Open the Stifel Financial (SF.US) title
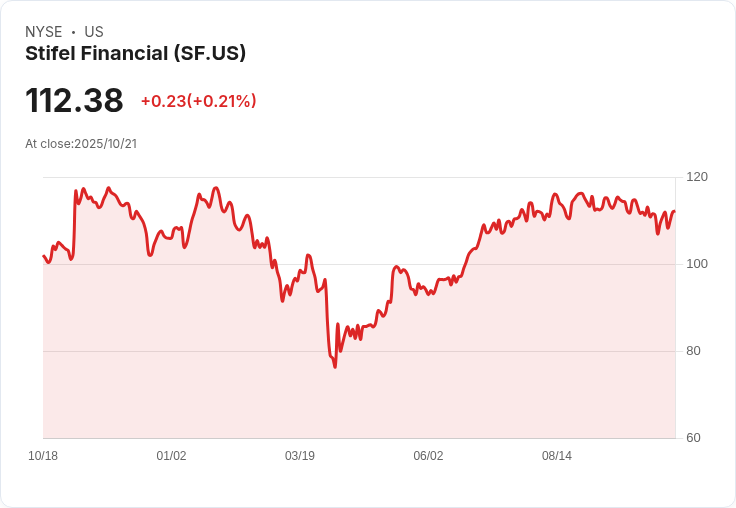 click(x=135, y=53)
